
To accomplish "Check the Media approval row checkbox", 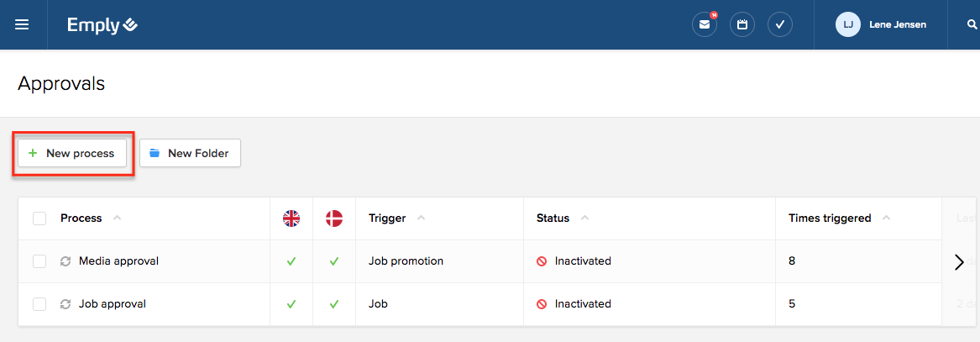I will pyautogui.click(x=39, y=261).
